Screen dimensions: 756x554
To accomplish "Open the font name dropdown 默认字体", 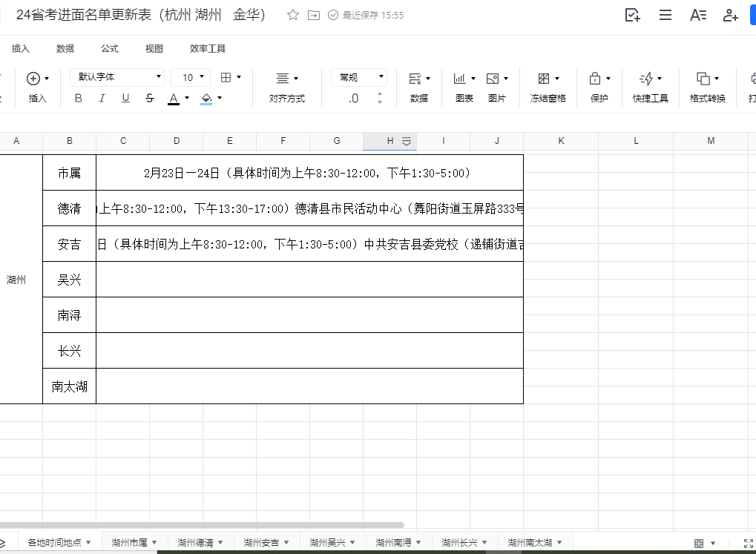I will point(117,77).
